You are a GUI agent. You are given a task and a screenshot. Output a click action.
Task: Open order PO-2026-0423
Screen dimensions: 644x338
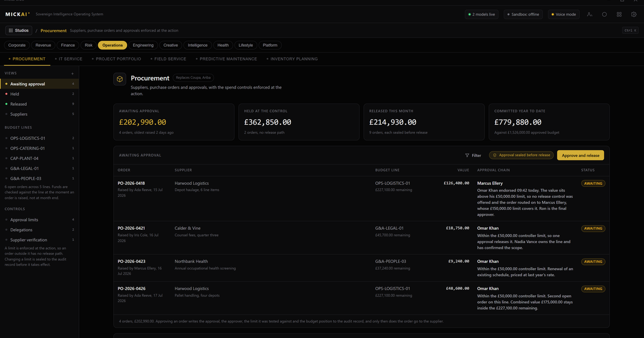[131, 261]
